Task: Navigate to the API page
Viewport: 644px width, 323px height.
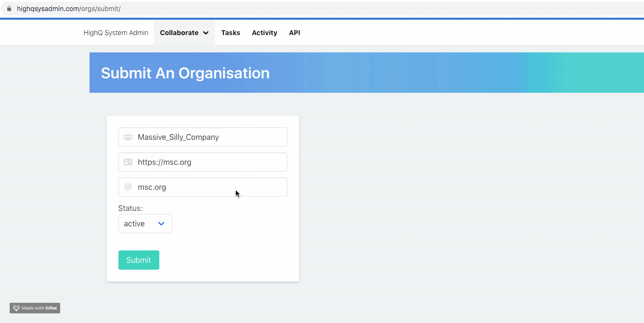Action: (x=295, y=33)
